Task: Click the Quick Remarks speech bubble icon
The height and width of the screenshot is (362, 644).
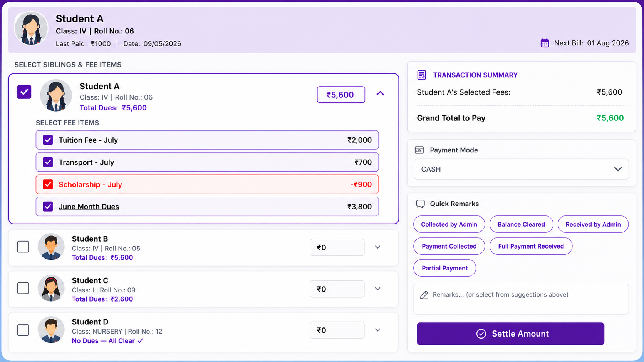Action: tap(421, 204)
